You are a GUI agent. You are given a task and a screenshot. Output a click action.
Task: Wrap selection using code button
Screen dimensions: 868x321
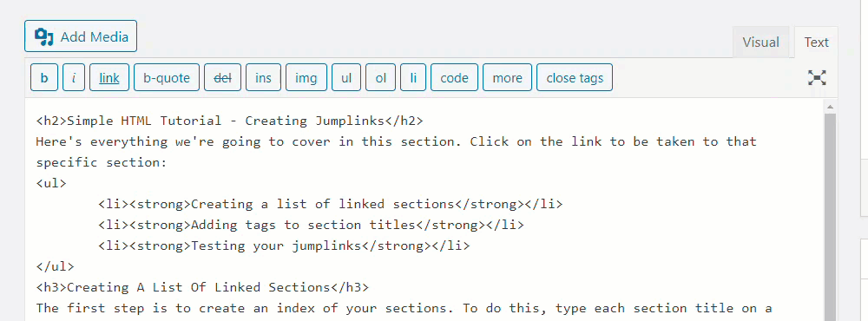coord(455,77)
